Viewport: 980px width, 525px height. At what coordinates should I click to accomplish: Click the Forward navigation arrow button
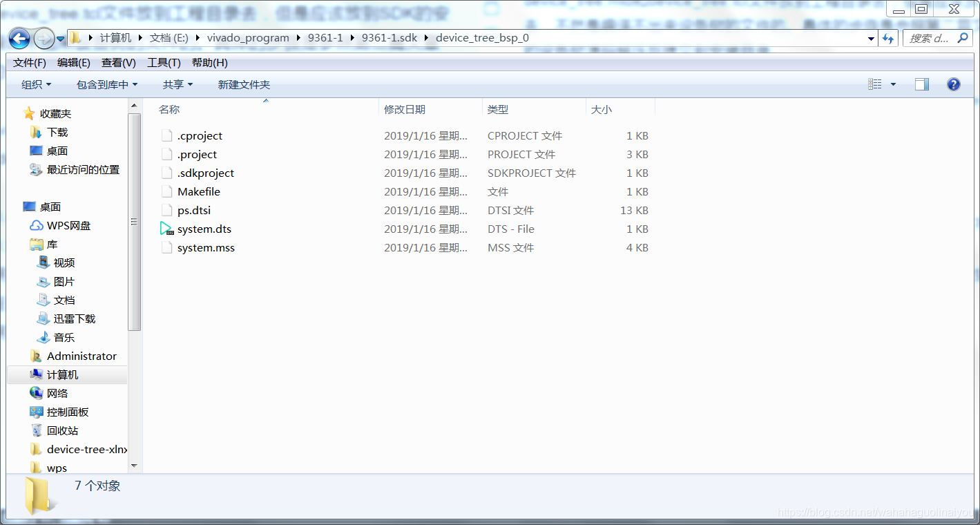click(x=44, y=38)
